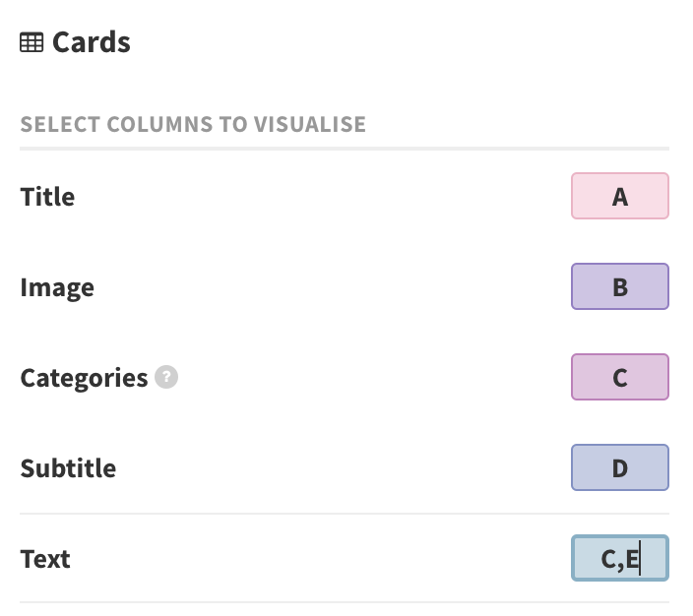Screen dimensions: 693x616
Task: Open the Categories help question mark
Action: tap(166, 377)
